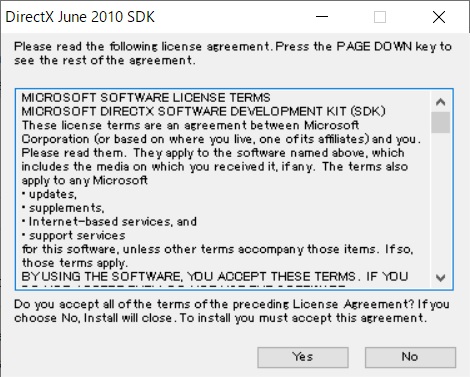The image size is (470, 377).
Task: Click the 'supplements,' bullet line
Action: point(63,208)
